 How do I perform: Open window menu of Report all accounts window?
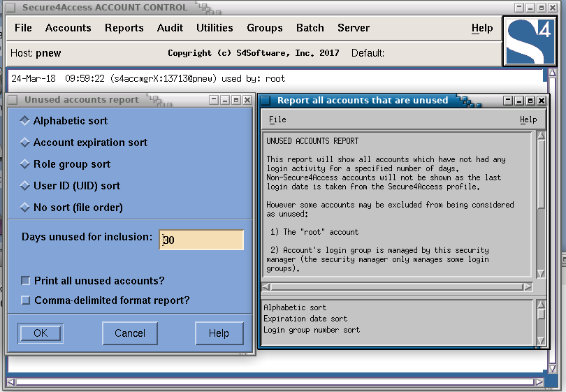coord(266,101)
